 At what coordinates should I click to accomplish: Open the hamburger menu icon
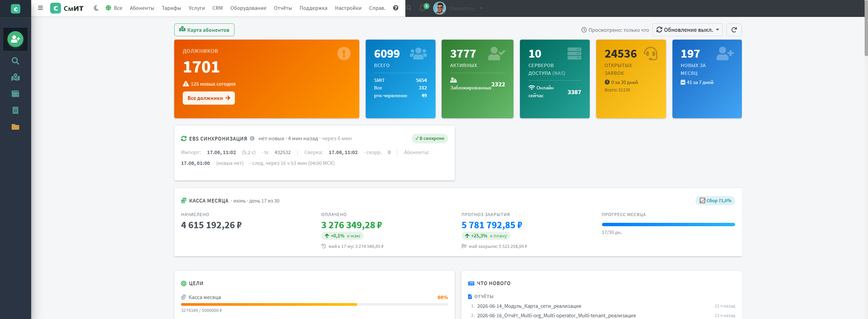tap(40, 8)
